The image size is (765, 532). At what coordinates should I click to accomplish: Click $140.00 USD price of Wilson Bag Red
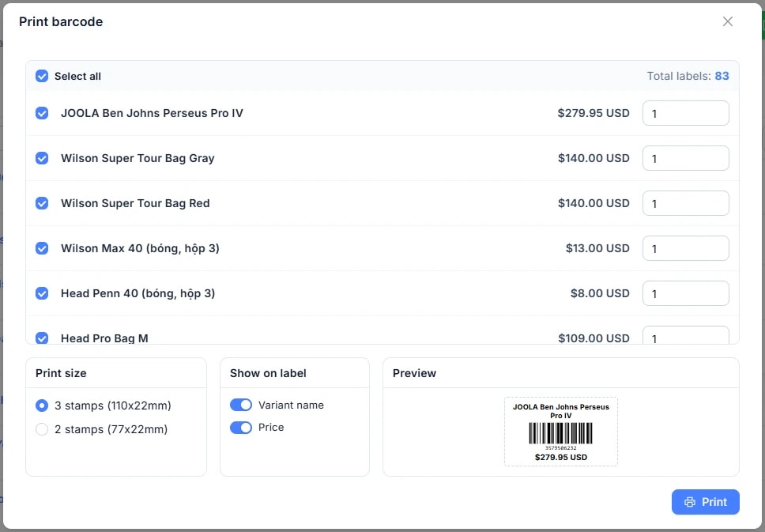pos(594,203)
